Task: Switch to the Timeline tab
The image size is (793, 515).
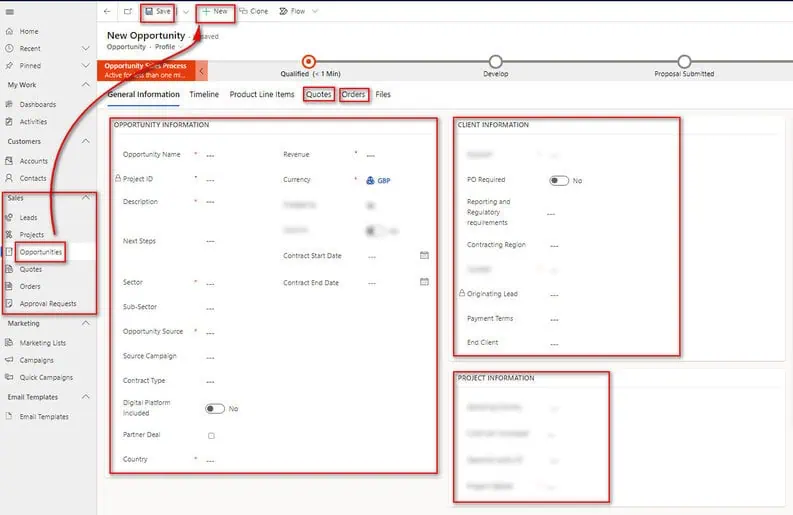Action: (x=204, y=95)
